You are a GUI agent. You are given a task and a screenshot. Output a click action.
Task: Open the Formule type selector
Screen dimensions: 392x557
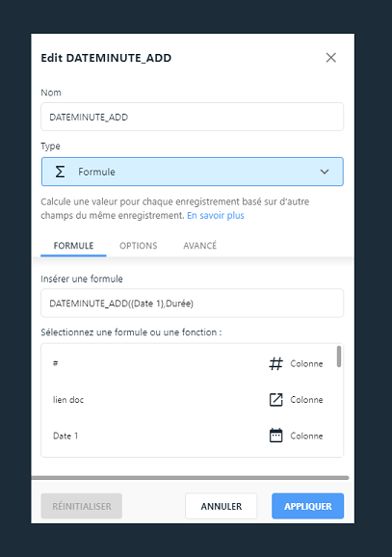click(193, 172)
